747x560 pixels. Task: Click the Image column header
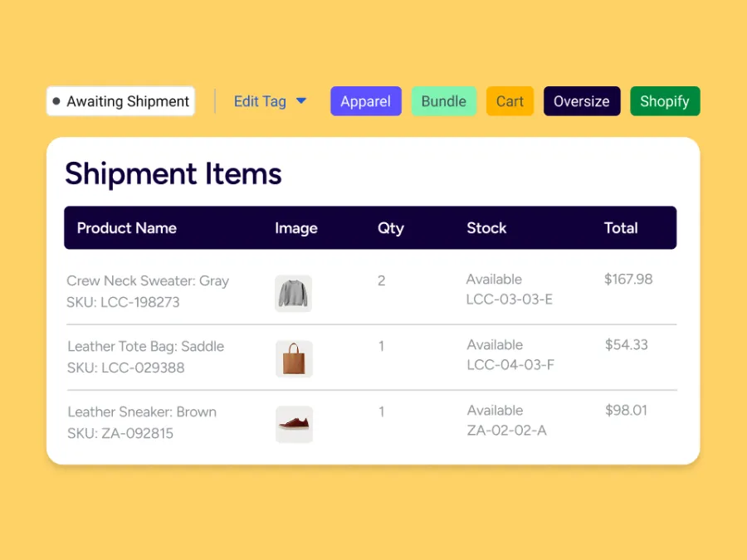point(296,228)
